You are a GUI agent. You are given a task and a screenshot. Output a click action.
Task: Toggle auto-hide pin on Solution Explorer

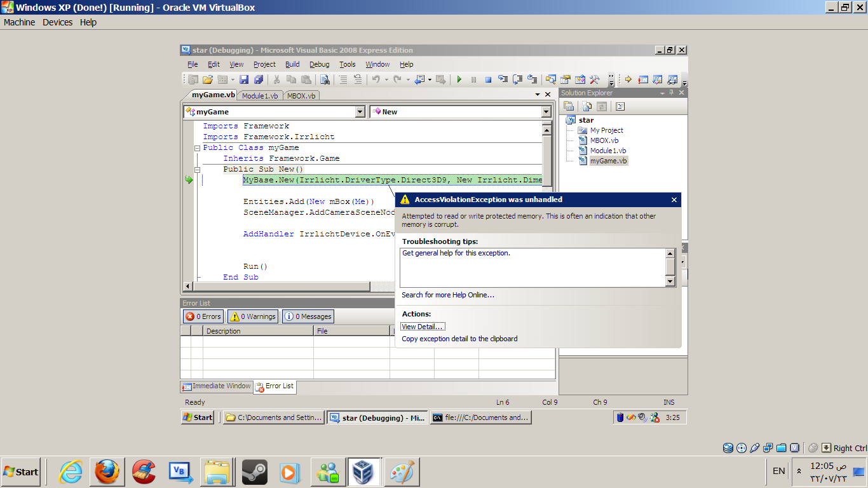(x=672, y=93)
